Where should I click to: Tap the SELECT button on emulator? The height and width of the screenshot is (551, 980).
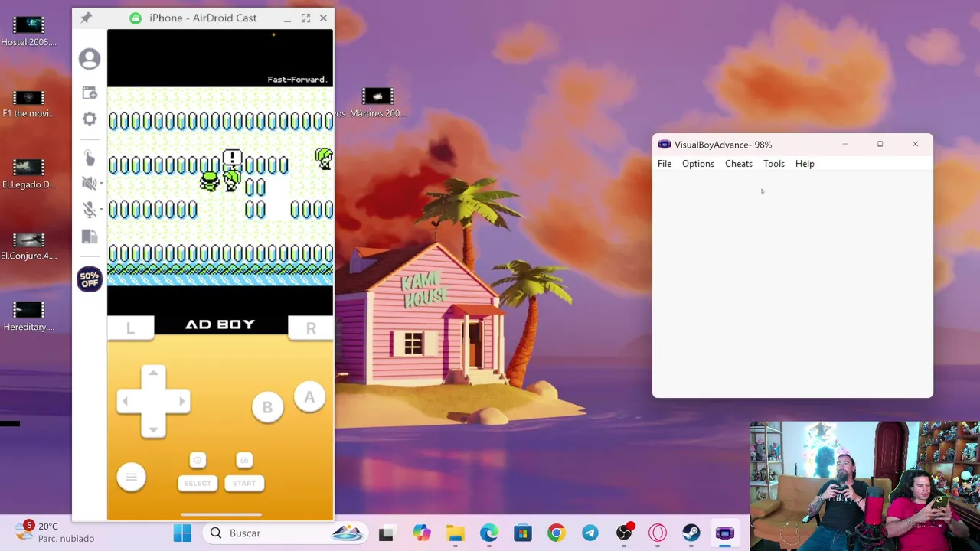[x=198, y=483]
